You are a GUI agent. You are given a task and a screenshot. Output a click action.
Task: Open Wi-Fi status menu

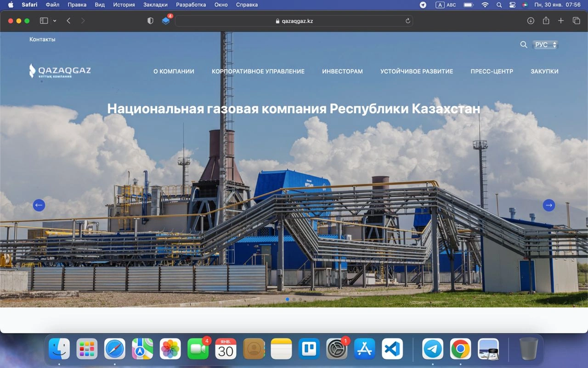pyautogui.click(x=485, y=5)
